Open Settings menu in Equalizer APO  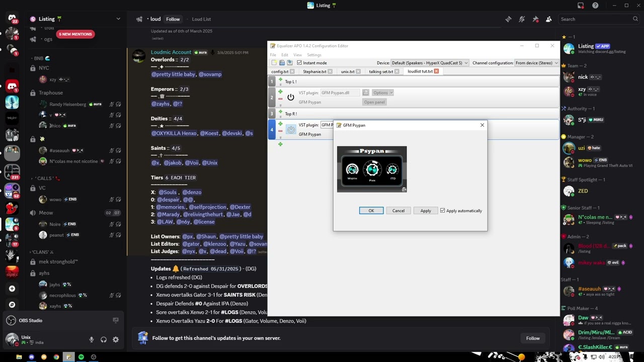click(314, 55)
